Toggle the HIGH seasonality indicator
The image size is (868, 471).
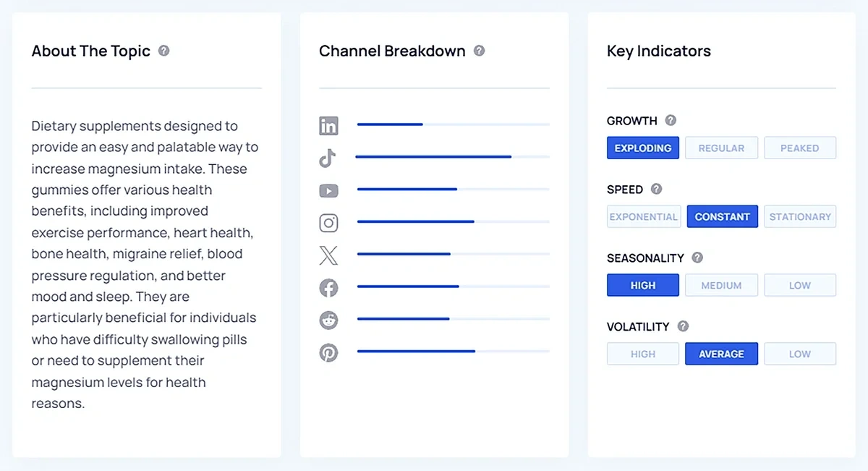(x=642, y=284)
